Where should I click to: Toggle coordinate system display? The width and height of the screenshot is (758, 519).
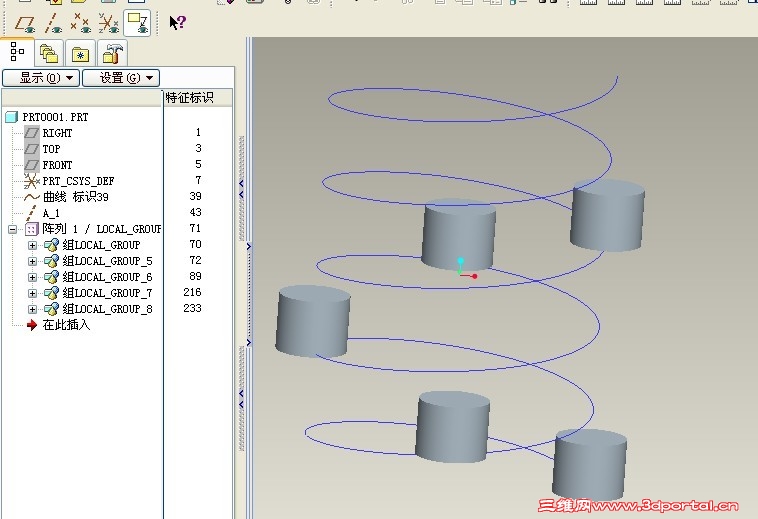(x=108, y=23)
